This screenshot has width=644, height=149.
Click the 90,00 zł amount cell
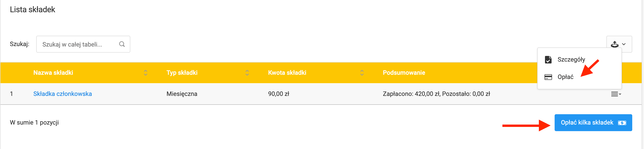278,94
